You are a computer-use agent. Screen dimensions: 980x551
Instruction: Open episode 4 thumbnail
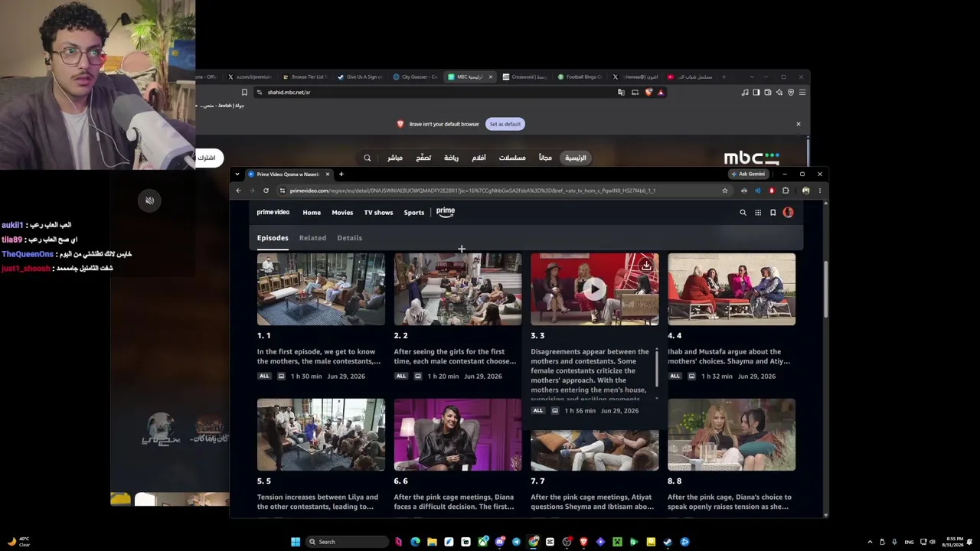coord(731,289)
